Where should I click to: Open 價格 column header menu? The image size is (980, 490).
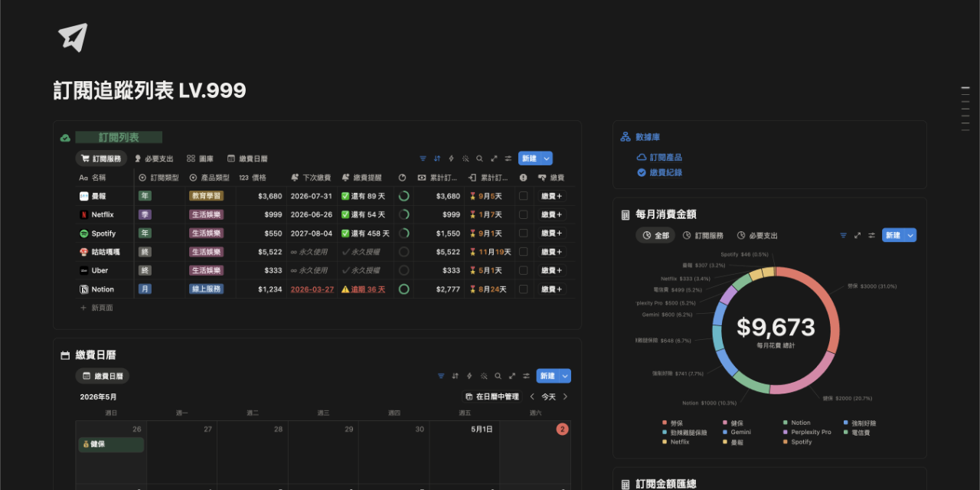coord(253,178)
